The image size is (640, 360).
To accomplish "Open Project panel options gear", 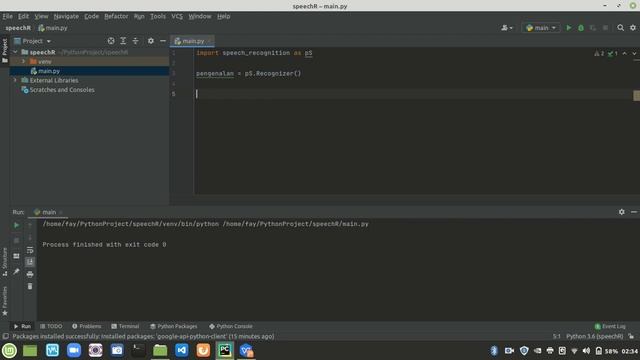I will 151,41.
